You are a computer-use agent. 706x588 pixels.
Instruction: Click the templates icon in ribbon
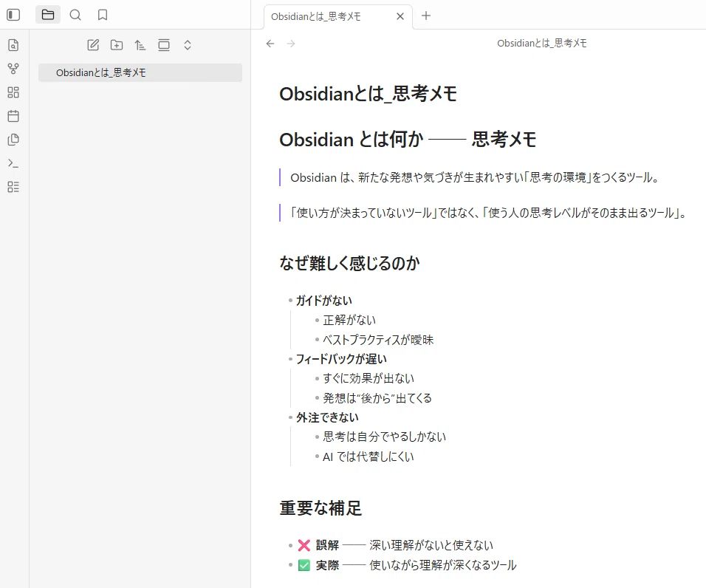pos(13,140)
